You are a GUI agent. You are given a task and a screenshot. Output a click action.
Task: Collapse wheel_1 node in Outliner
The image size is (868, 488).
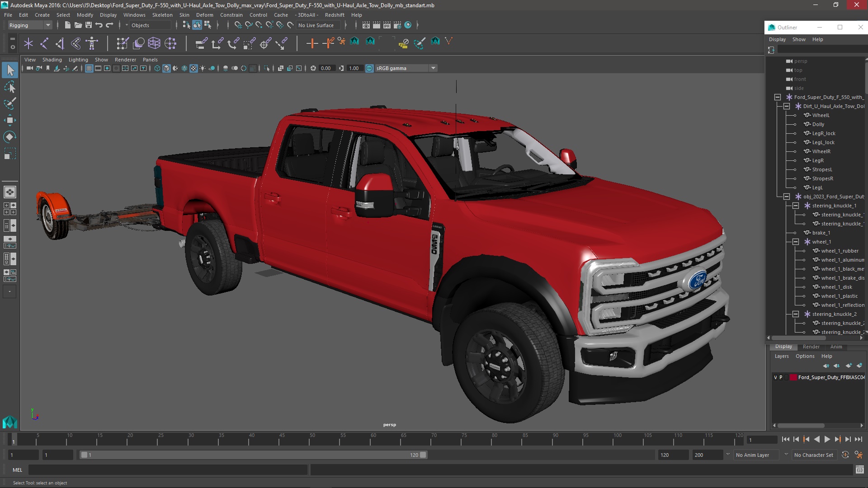[x=796, y=242]
